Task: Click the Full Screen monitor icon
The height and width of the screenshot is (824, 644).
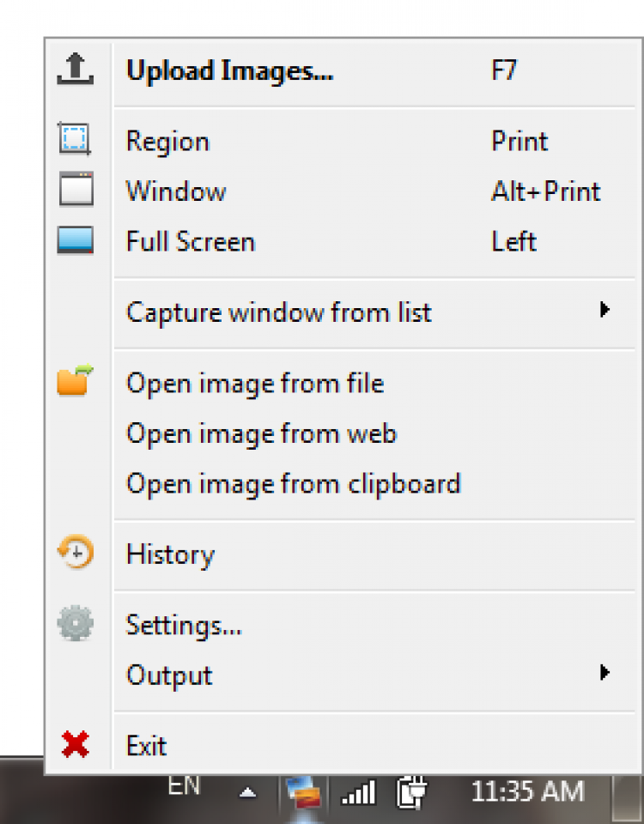Action: (x=76, y=240)
